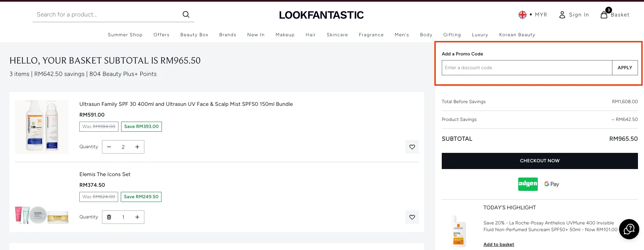The image size is (644, 250).
Task: Open the La Roche-Posay highlight image
Action: 459,231
